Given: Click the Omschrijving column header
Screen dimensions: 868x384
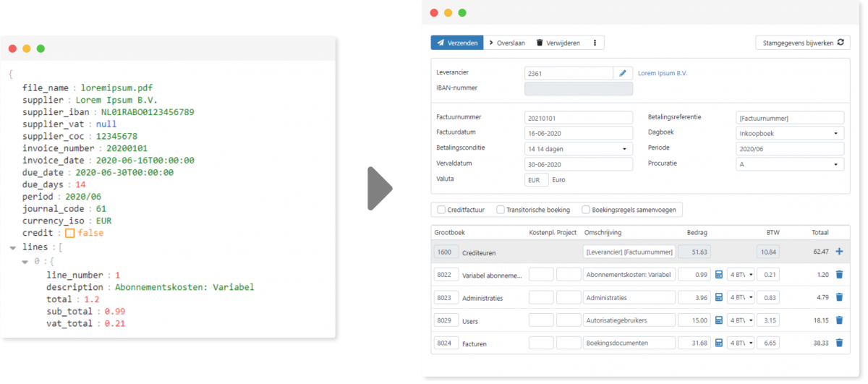Looking at the screenshot, I should (x=603, y=233).
